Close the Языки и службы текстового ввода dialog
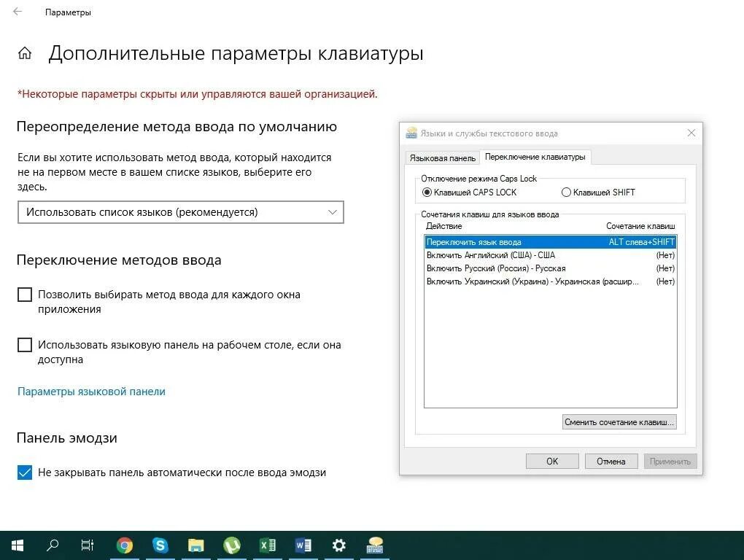The height and width of the screenshot is (560, 744). tap(691, 133)
